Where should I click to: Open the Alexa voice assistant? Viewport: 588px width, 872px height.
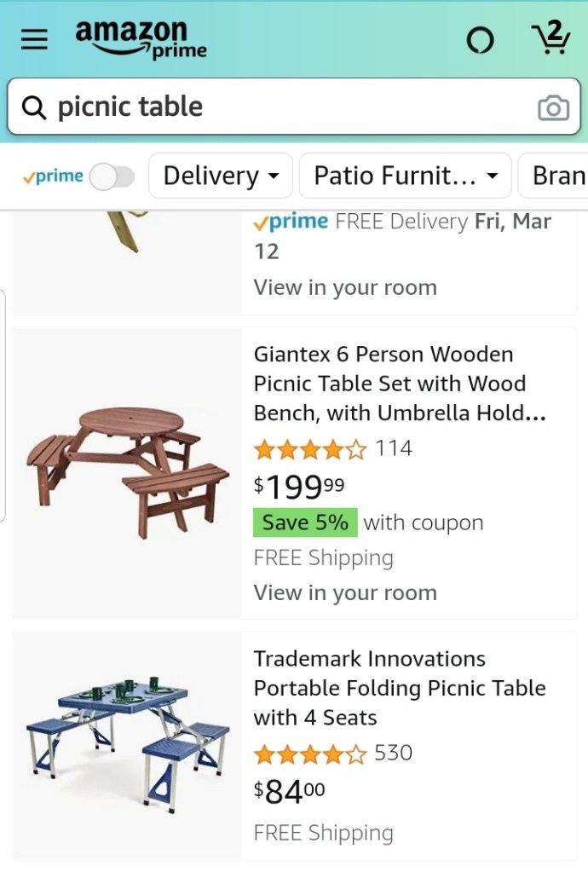pos(480,39)
